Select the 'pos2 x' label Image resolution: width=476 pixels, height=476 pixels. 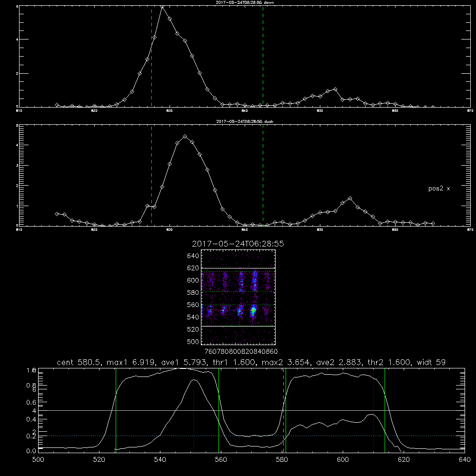click(x=439, y=188)
